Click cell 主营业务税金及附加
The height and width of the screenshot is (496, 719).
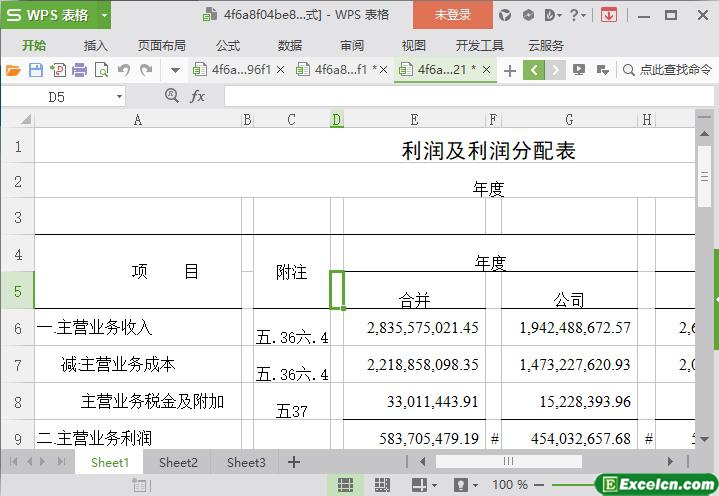(138, 402)
